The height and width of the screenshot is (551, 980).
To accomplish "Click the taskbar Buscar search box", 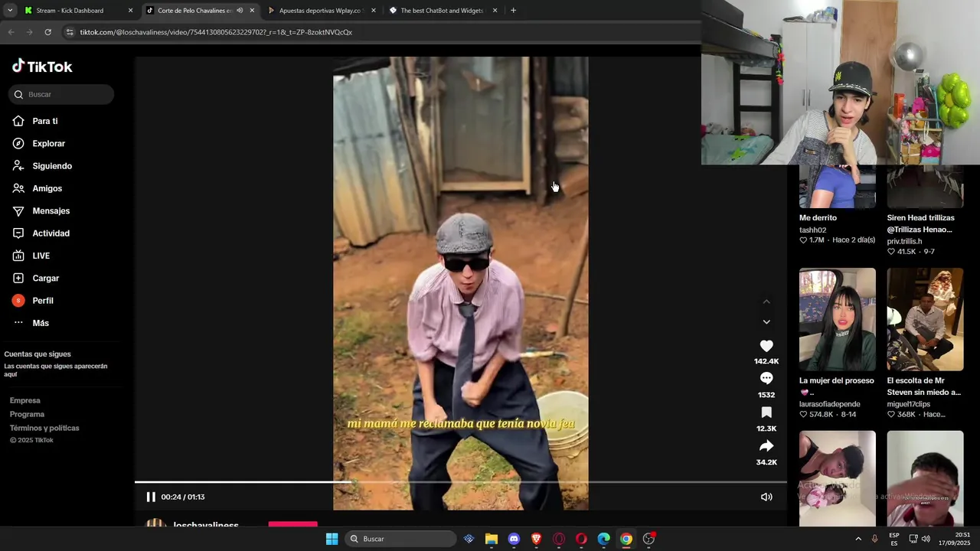I will 400,539.
